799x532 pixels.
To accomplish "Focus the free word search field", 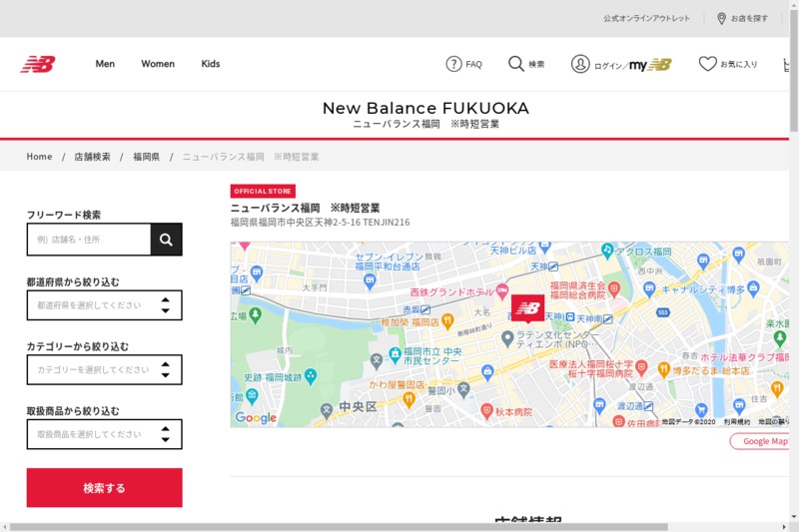I will [x=89, y=240].
